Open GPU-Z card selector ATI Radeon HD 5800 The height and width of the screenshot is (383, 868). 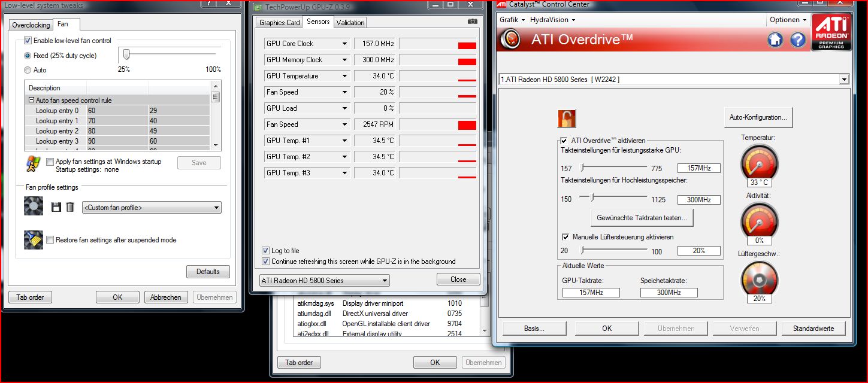[325, 280]
